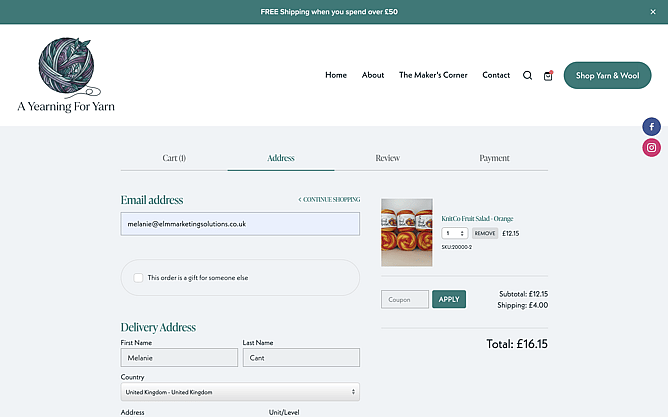
Task: Remove the item from cart
Action: (x=485, y=233)
